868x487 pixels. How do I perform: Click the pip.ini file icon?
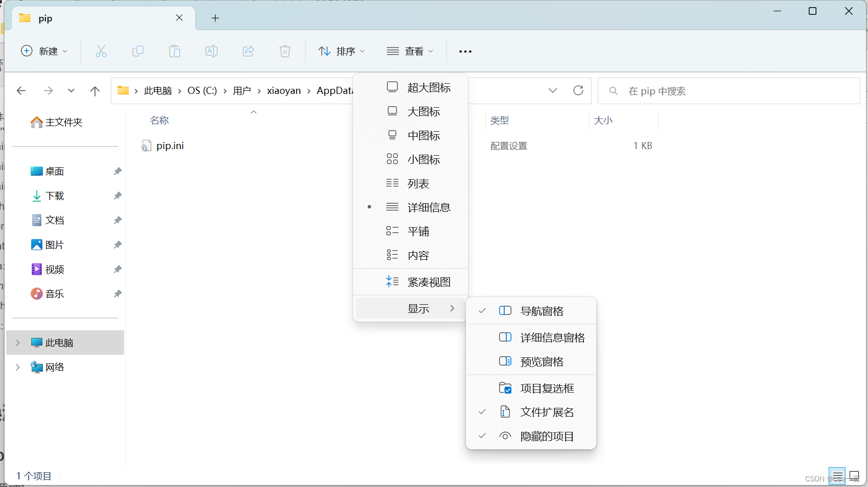coord(146,146)
